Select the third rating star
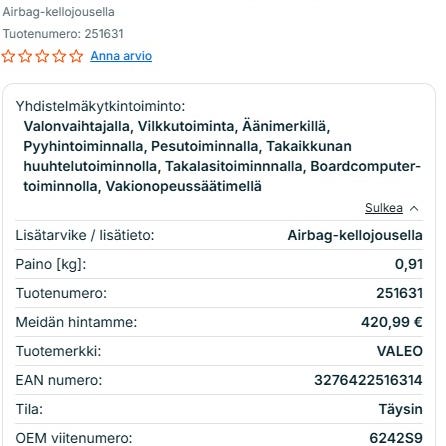Image resolution: width=446 pixels, height=446 pixels. coord(42,56)
